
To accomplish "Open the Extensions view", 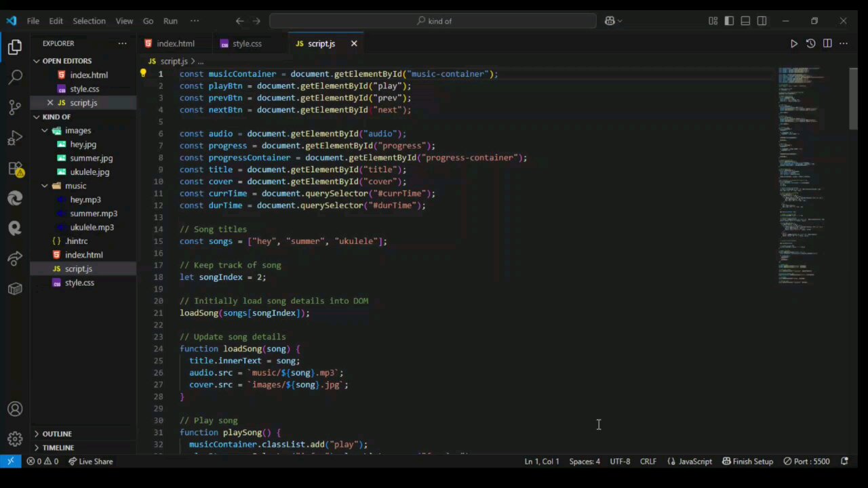I will tap(15, 169).
